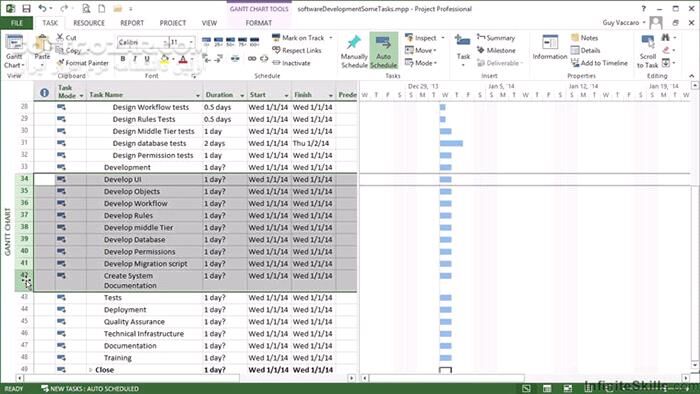The image size is (700, 394).
Task: Create a new blank document icon
Action: (102, 8)
